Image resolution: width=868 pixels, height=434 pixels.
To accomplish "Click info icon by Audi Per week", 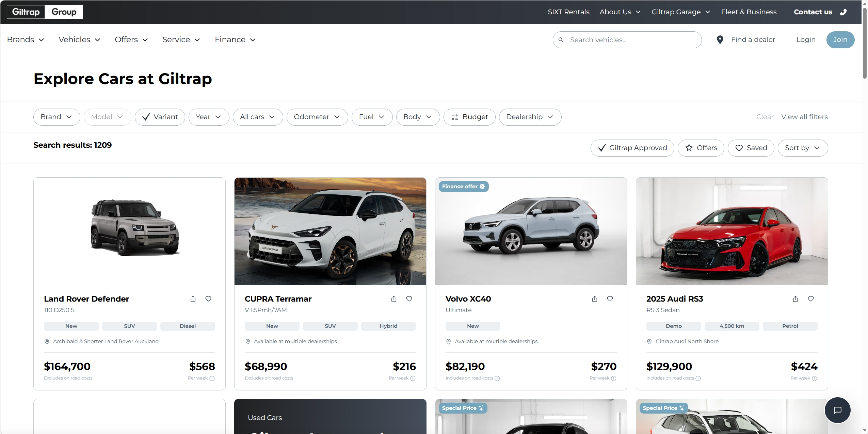I will [815, 379].
